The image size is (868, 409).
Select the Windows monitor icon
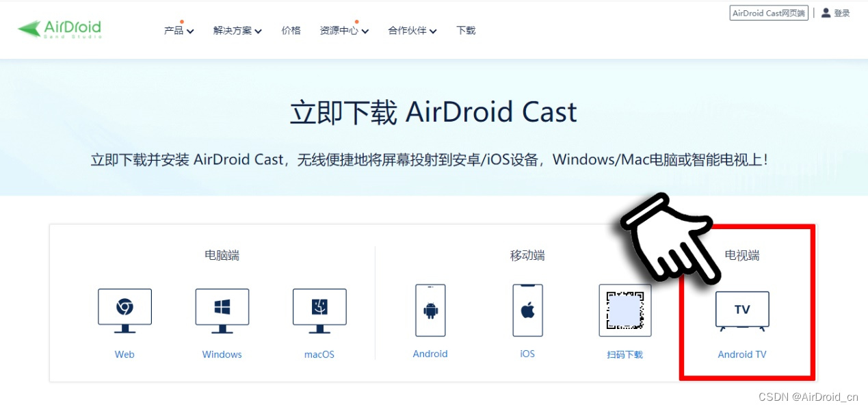click(222, 311)
